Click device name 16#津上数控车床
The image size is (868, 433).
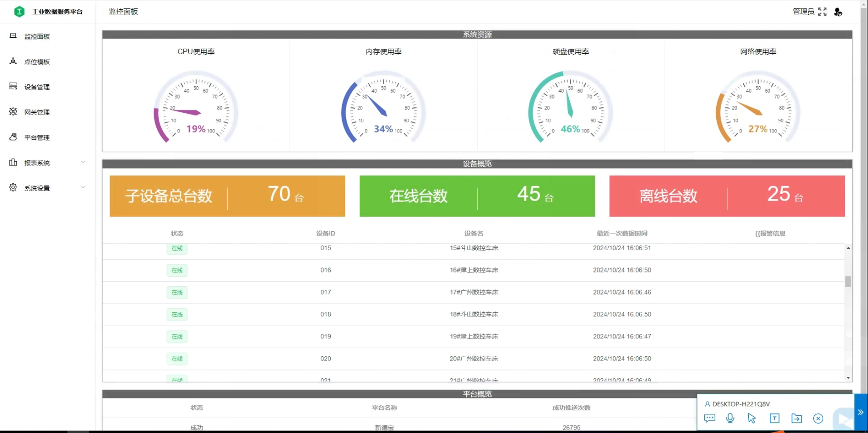coord(474,270)
